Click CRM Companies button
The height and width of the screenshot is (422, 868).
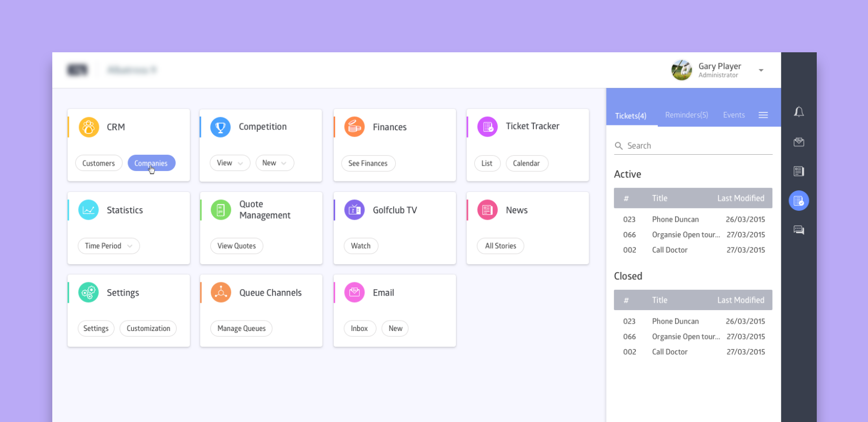[152, 163]
